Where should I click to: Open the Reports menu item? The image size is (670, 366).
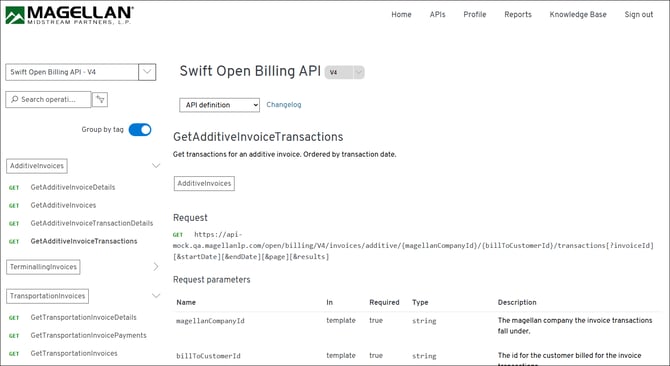tap(518, 14)
